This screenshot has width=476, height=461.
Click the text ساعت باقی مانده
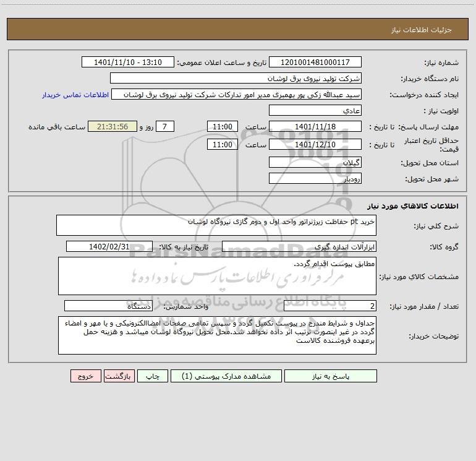[57, 127]
